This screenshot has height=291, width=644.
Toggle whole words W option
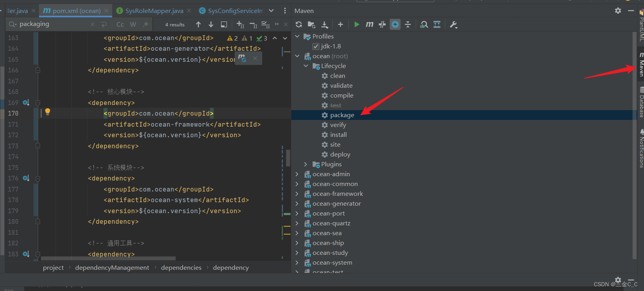pos(133,24)
